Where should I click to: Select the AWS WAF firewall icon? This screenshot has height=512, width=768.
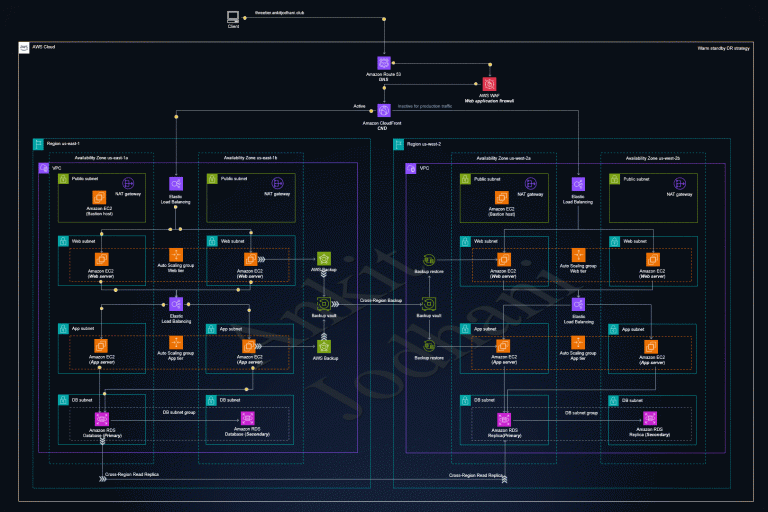pos(489,84)
